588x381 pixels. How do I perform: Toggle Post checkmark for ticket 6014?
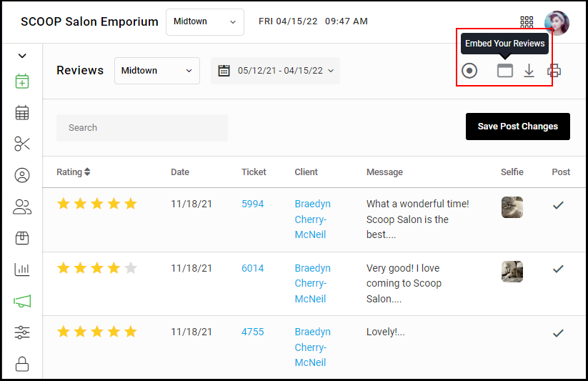click(558, 269)
